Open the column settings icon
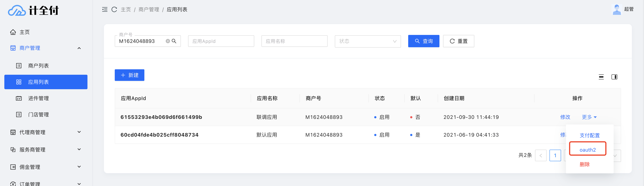 (614, 77)
